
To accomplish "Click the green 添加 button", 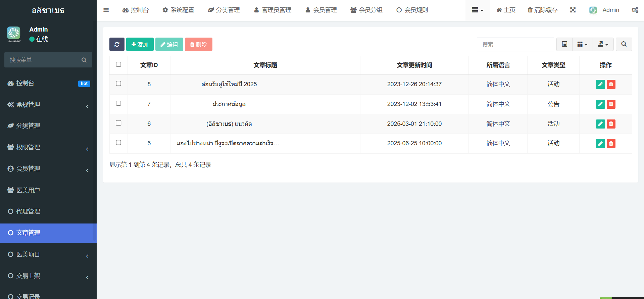I will [x=140, y=44].
